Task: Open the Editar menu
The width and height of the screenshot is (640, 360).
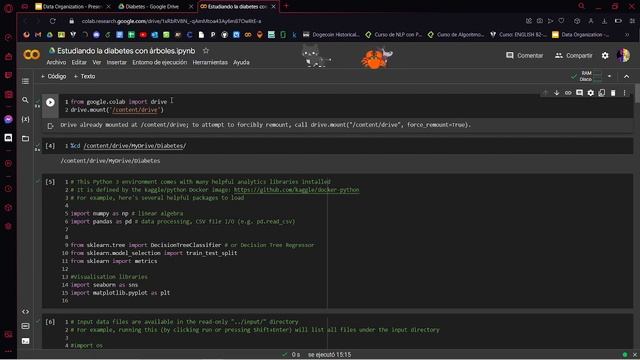Action: pyautogui.click(x=79, y=62)
